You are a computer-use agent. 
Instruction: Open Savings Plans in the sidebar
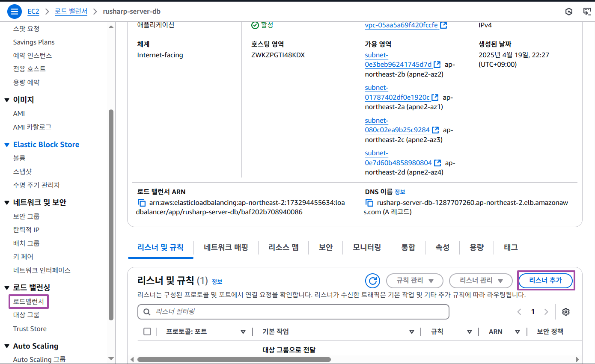(34, 42)
